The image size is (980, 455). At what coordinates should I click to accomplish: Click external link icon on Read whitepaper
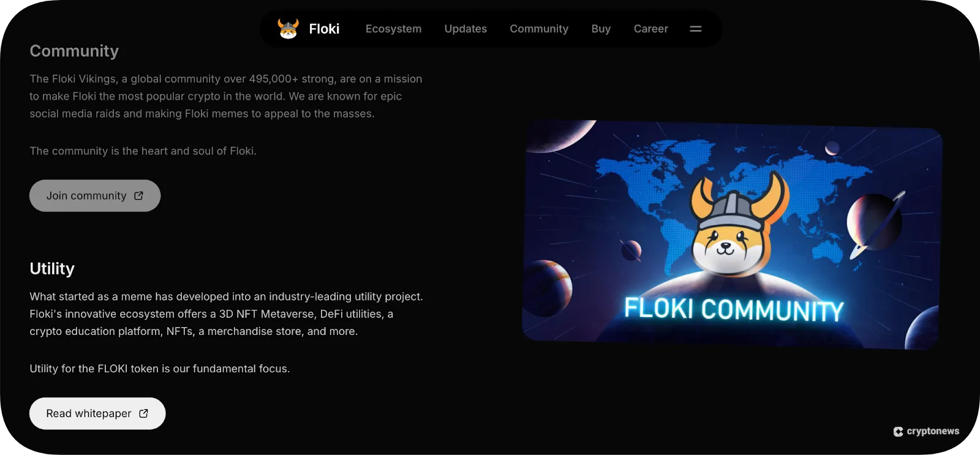pos(144,413)
